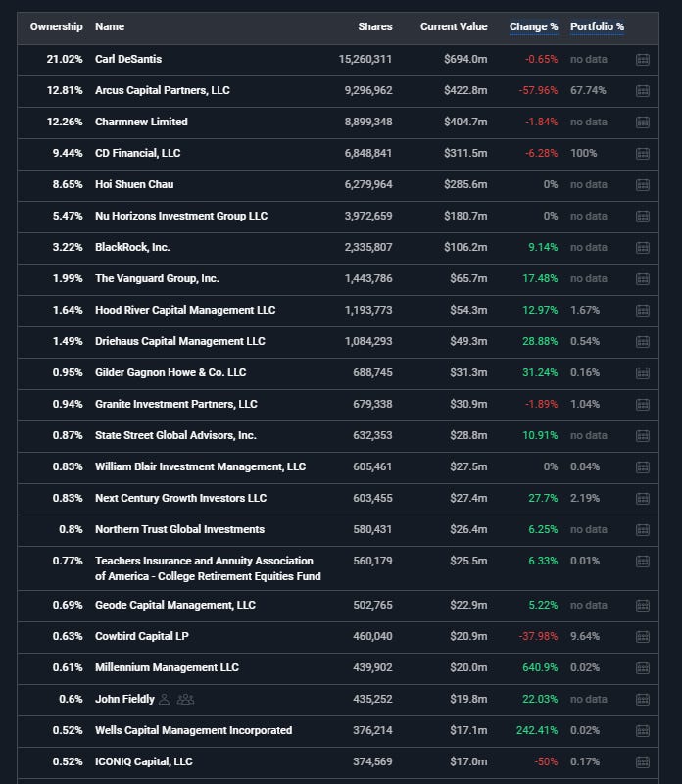The image size is (682, 784).
Task: Click the $694.0m current value
Action: 465,59
